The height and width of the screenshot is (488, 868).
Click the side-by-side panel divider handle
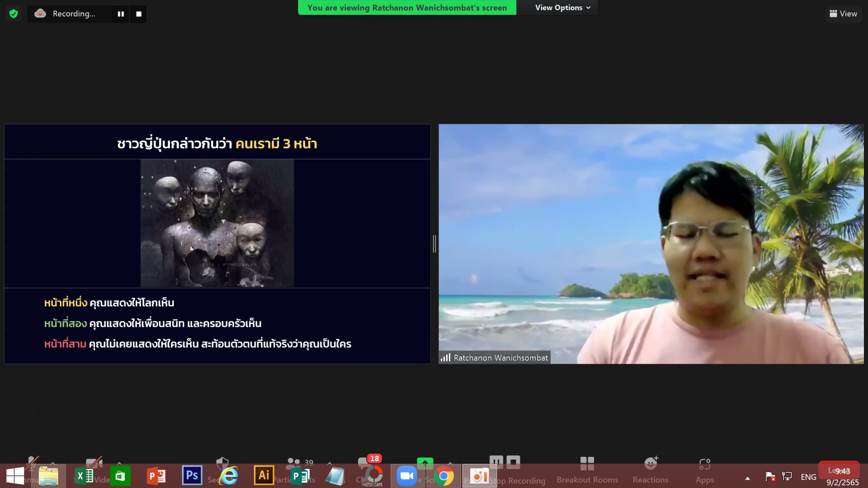click(x=434, y=244)
